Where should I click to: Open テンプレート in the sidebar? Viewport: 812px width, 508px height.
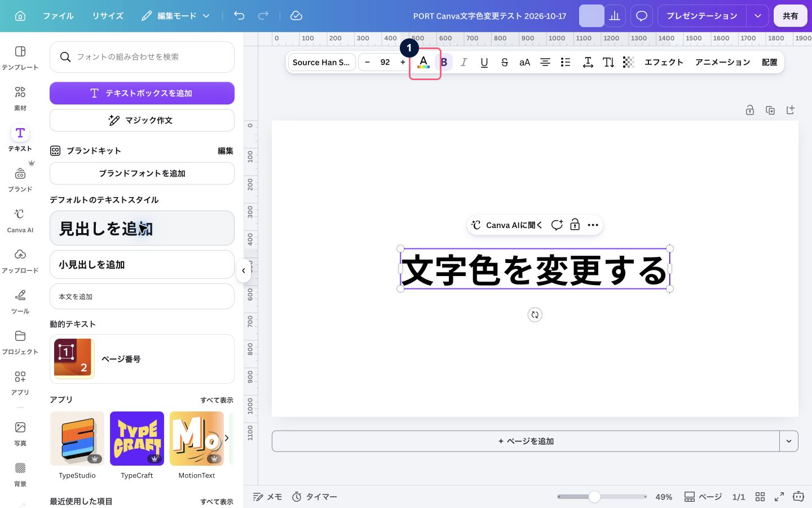point(20,58)
